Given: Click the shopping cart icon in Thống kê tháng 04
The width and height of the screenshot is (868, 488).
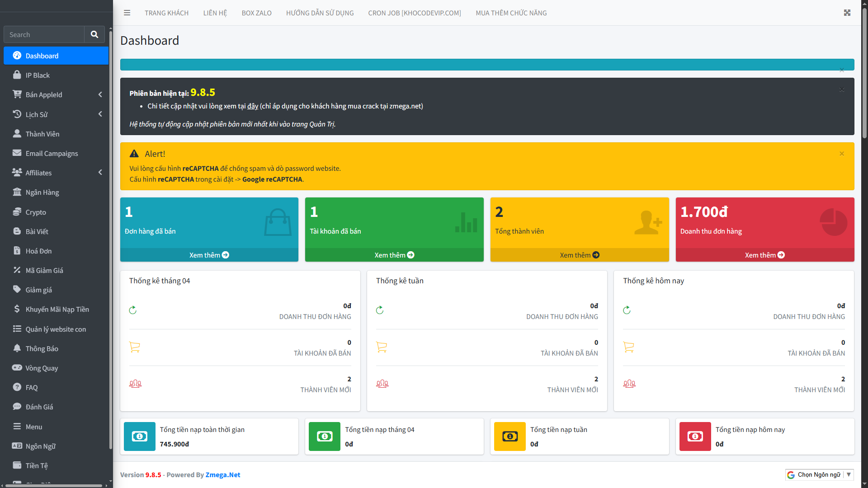Looking at the screenshot, I should [x=135, y=347].
